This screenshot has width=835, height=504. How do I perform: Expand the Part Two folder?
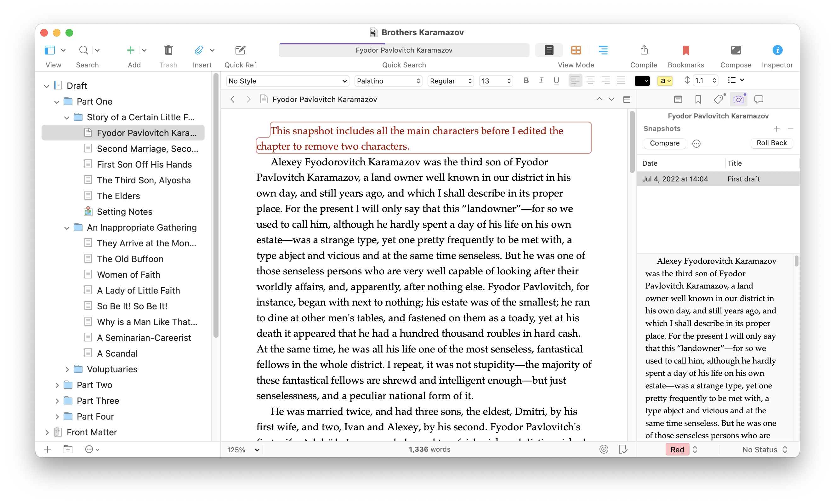[57, 385]
